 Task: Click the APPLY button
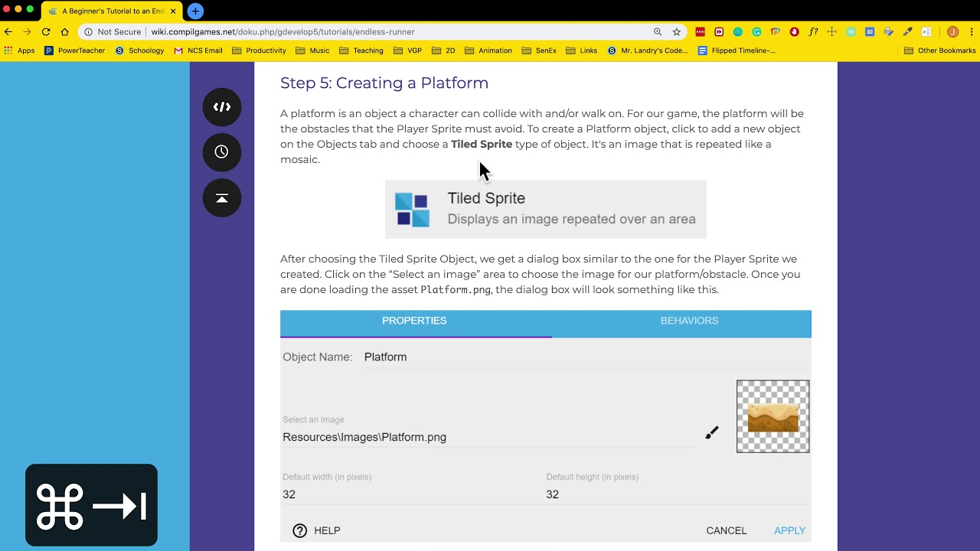(x=789, y=530)
